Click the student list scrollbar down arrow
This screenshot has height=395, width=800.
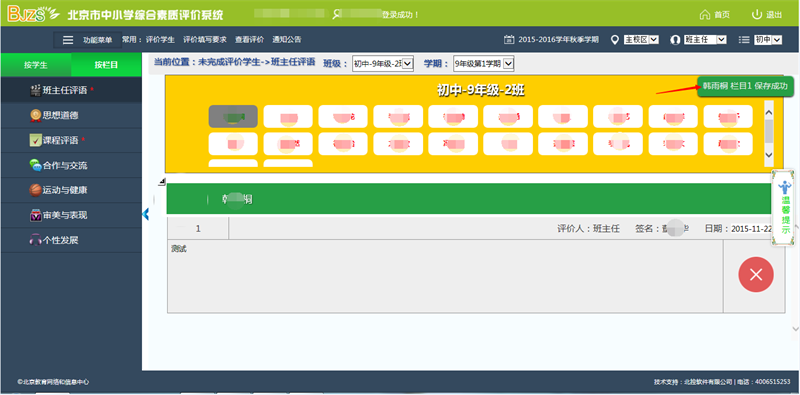[769, 155]
